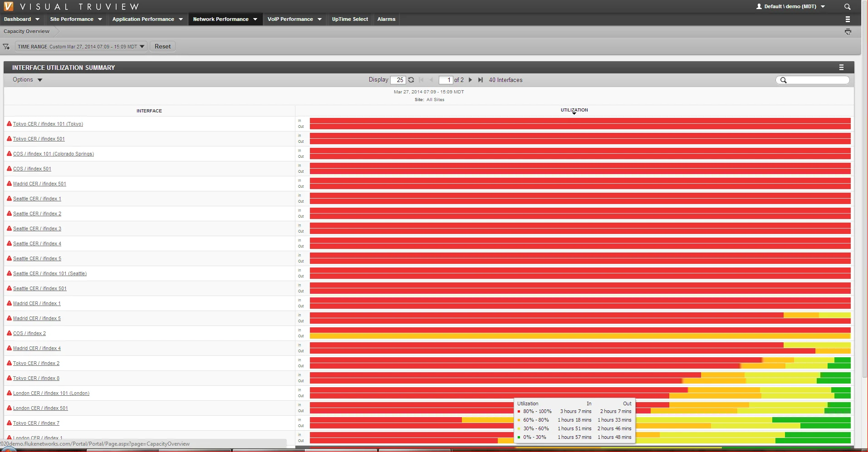Click the Reset button
Screen dimensions: 868x452
point(162,46)
